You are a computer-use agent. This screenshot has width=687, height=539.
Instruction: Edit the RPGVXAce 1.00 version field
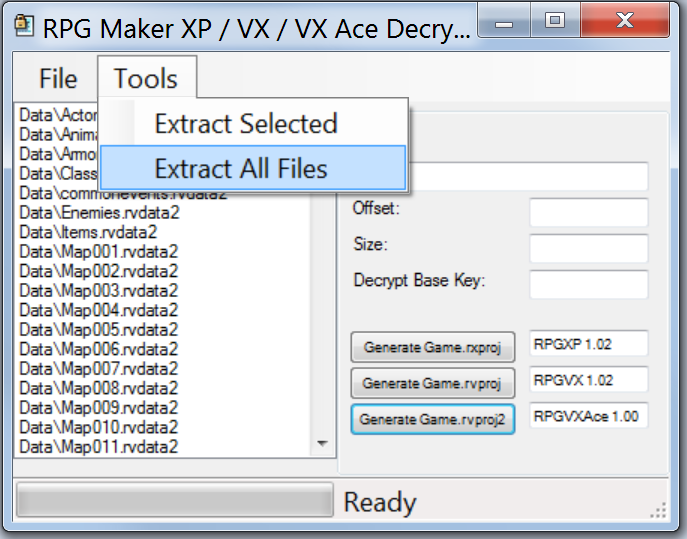point(588,416)
